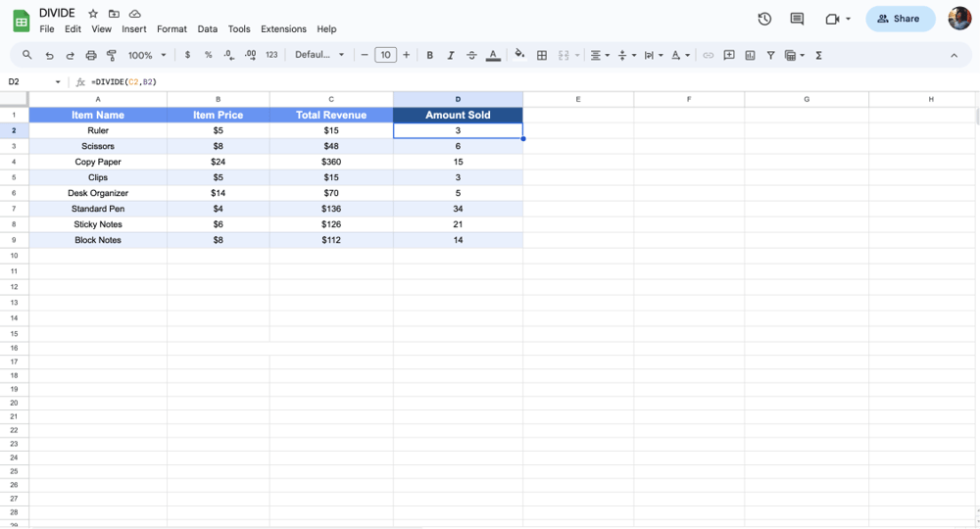Undo the last action

click(49, 56)
